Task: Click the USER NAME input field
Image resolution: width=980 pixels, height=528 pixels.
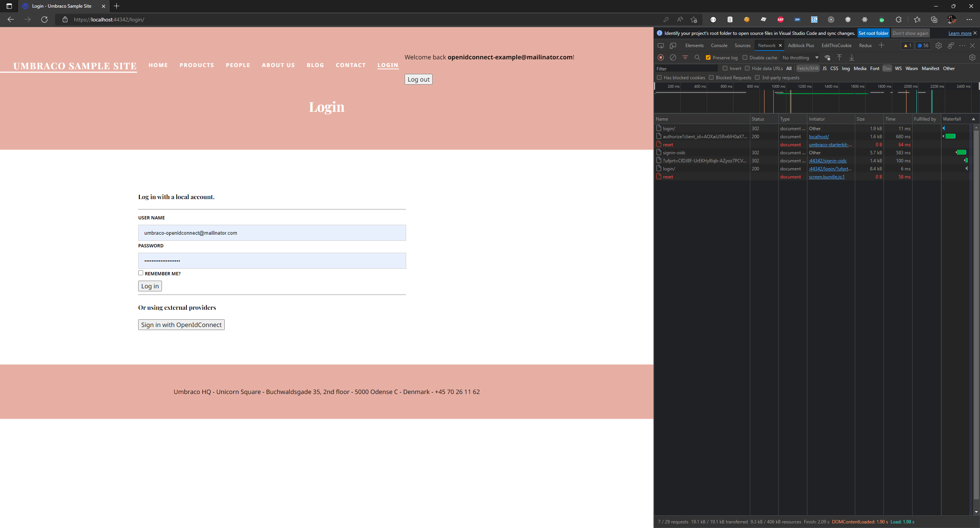Action: pyautogui.click(x=272, y=232)
